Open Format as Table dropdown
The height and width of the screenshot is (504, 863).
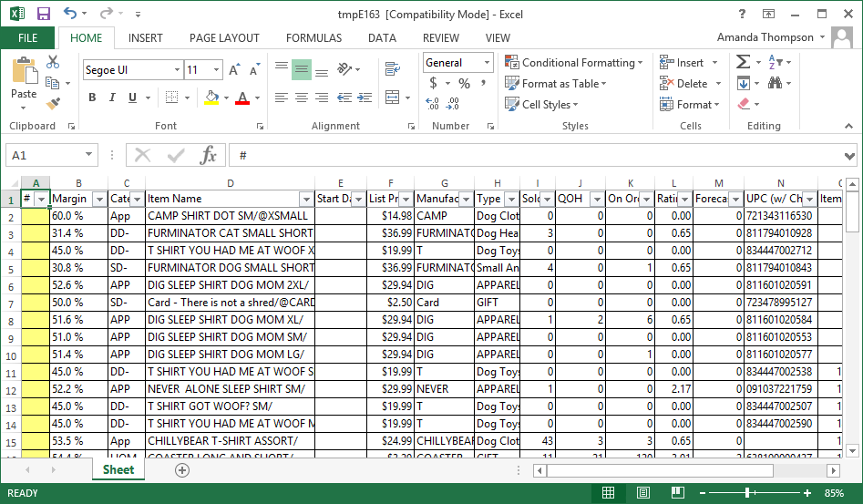[x=555, y=84]
